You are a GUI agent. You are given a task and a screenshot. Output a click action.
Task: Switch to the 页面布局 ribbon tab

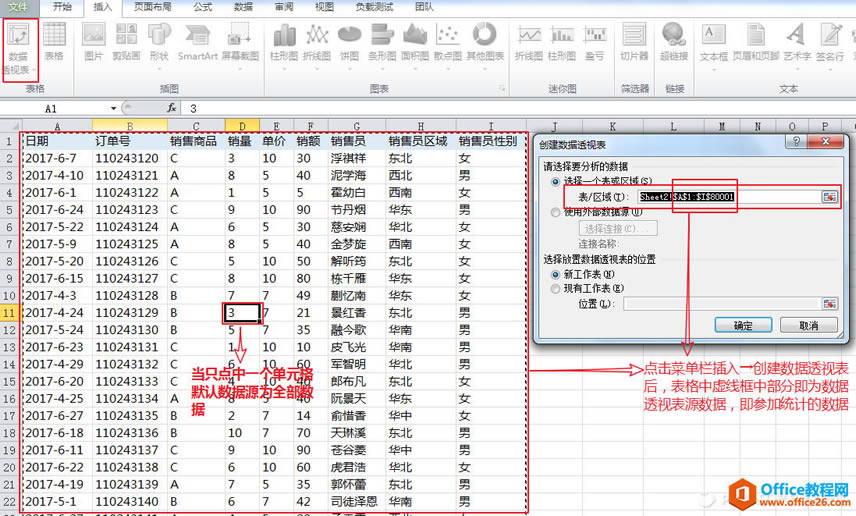point(152,7)
